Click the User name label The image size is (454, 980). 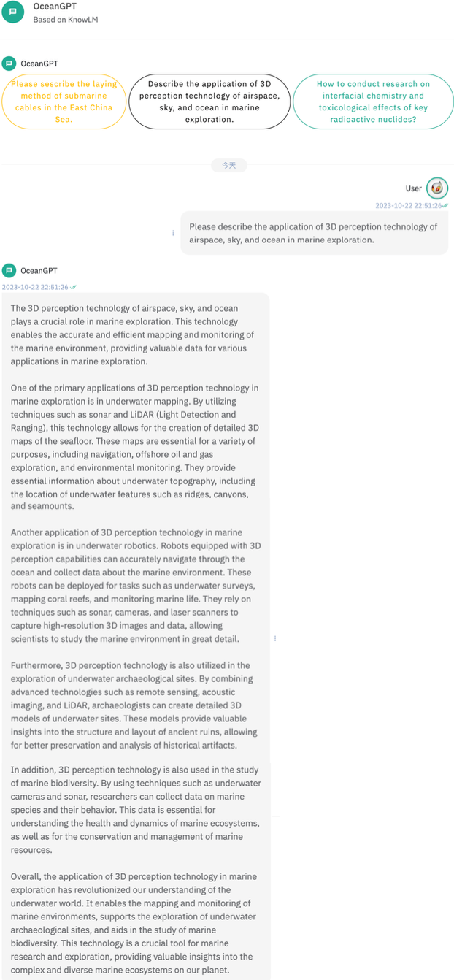coord(414,188)
